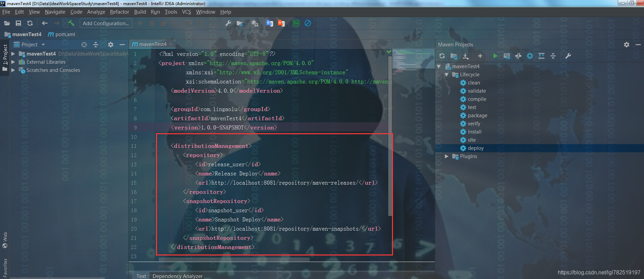Viewport: 644px width, 279px height.
Task: Fold the repository tag at line 12
Action: pos(155,155)
